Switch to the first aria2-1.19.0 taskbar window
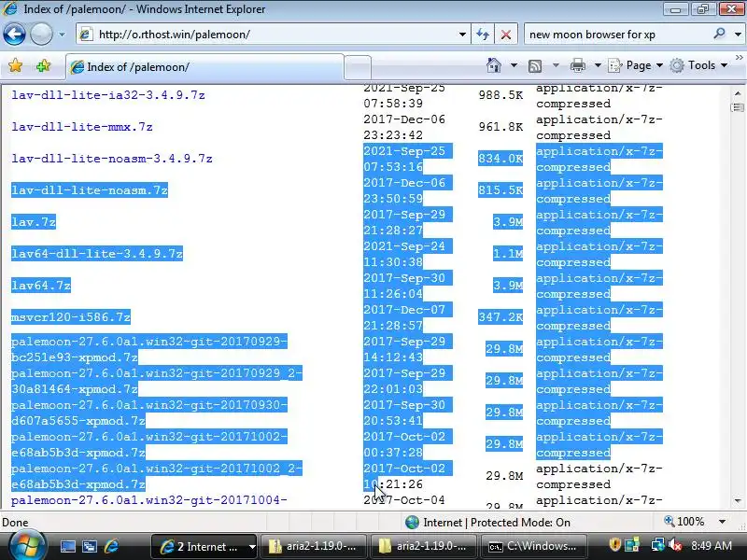This screenshot has height=560, width=747. pos(315,546)
